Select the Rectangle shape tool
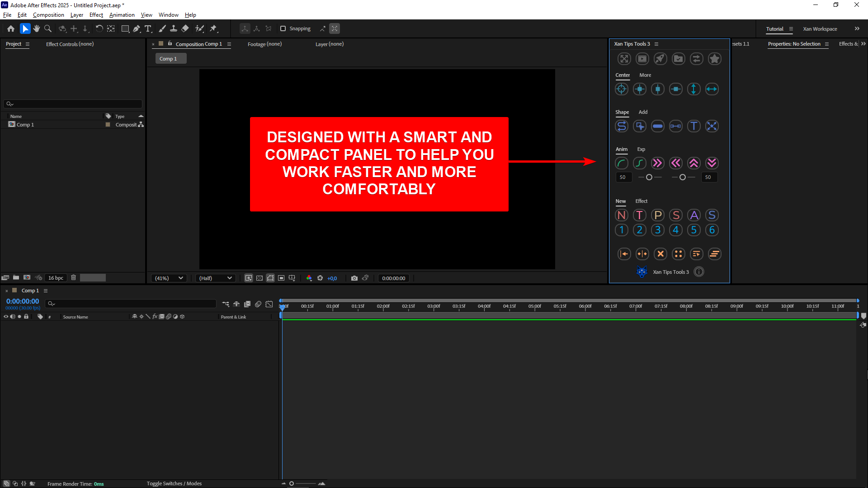 (125, 28)
